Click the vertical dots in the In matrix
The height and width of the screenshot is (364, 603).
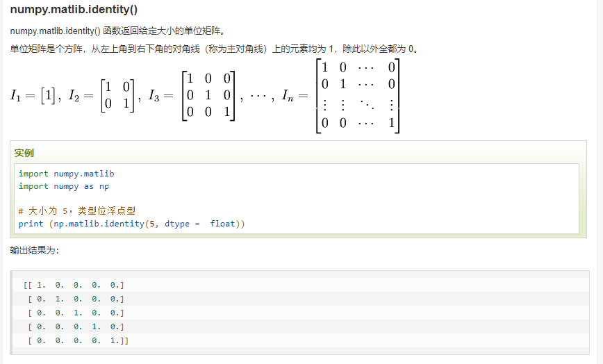[x=324, y=104]
